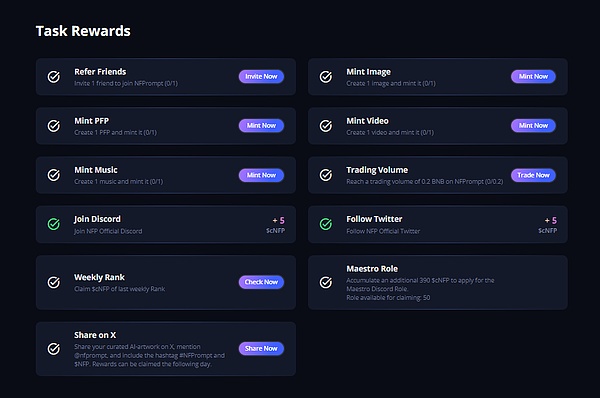600x398 pixels.
Task: Click the Trading Volume checkmark icon
Action: coord(326,175)
